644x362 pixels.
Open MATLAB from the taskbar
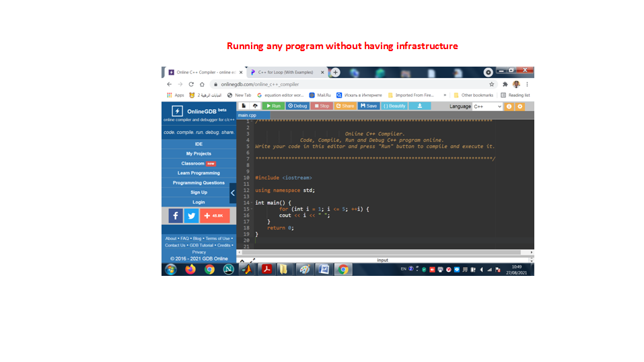(247, 270)
